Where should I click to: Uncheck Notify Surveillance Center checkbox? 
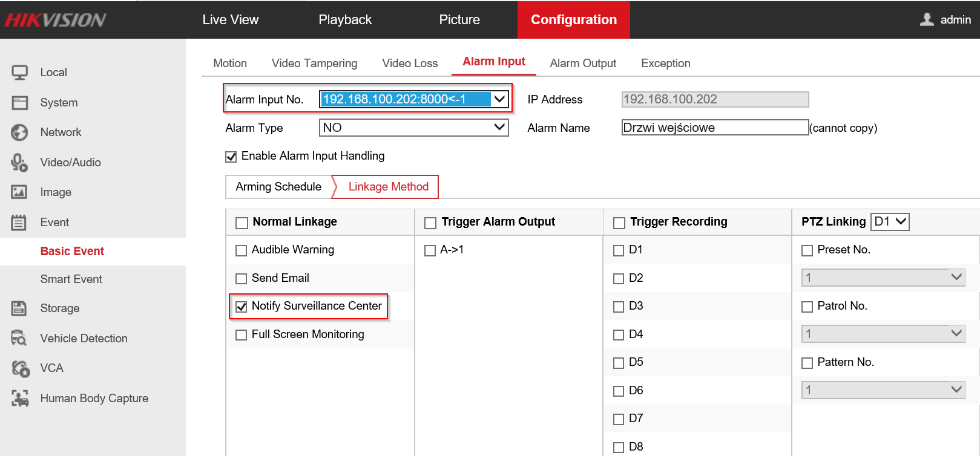[x=242, y=307]
